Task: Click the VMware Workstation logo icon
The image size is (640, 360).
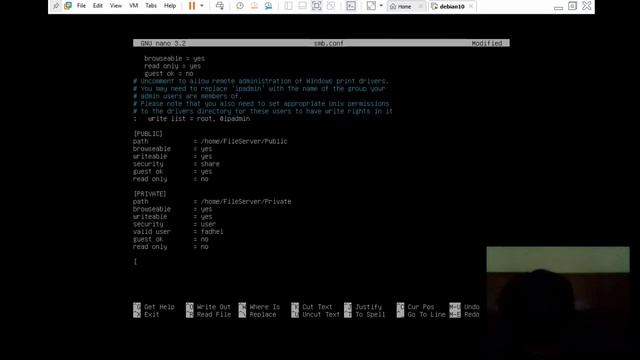Action: tap(68, 6)
